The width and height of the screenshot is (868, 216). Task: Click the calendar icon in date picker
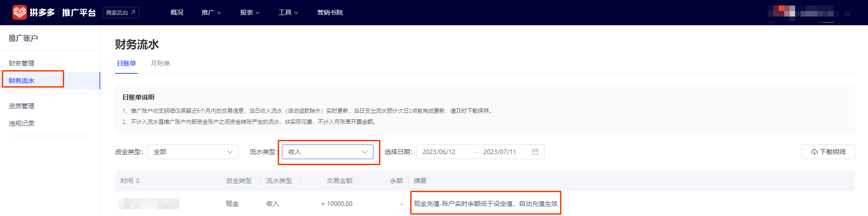(535, 152)
